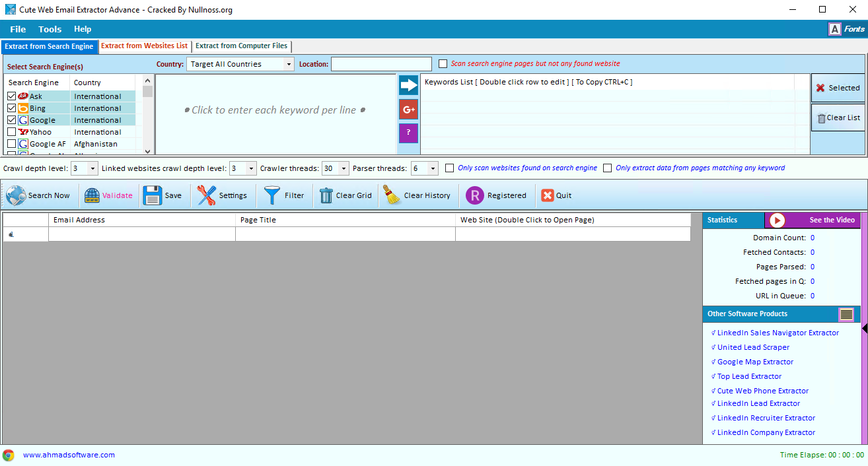Click the Web Site column header
Screen dimensions: 868x466
[573, 220]
